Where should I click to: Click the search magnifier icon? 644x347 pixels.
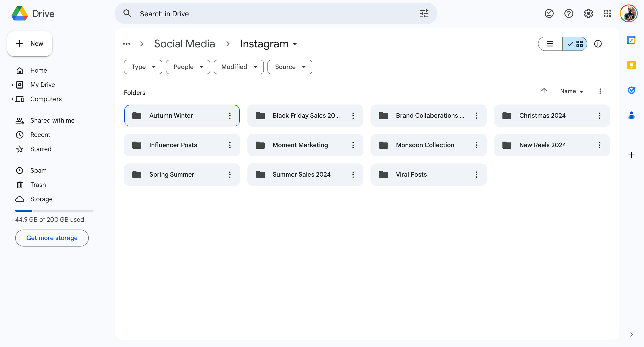pos(127,13)
